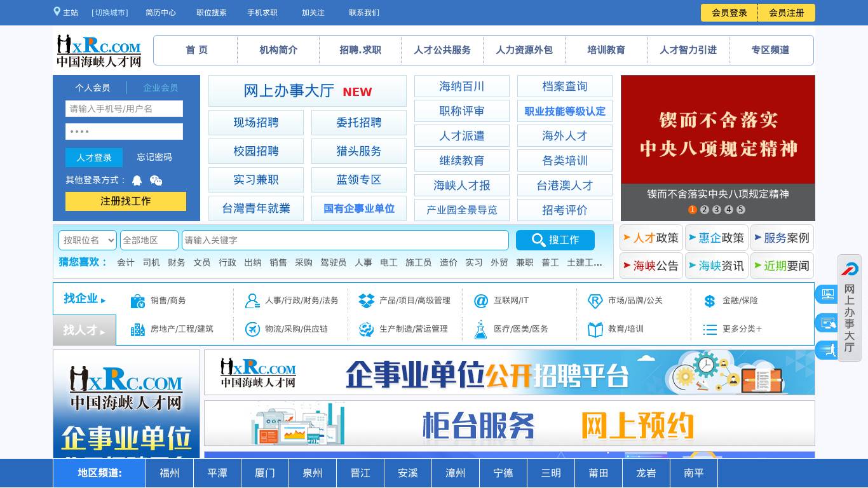Screen dimensions: 868x488
Task: Select the 物流/采购/供应链 airplane icon
Action: [252, 330]
